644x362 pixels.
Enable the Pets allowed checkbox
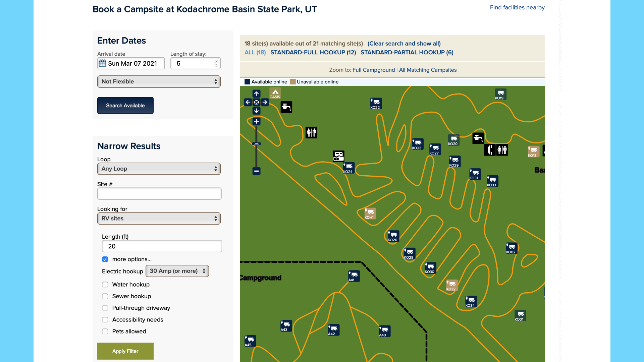pyautogui.click(x=105, y=331)
